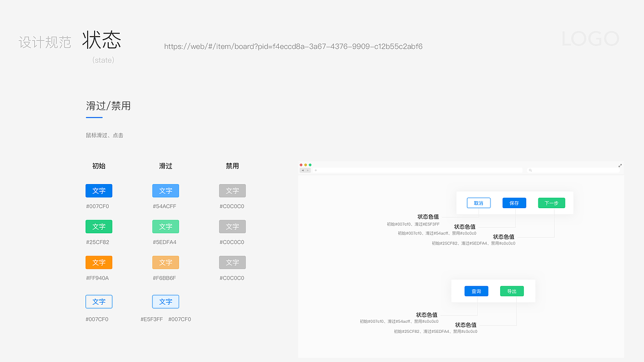Open a new tab with the plus icon
Screen dimensions: 644x362
(316, 170)
